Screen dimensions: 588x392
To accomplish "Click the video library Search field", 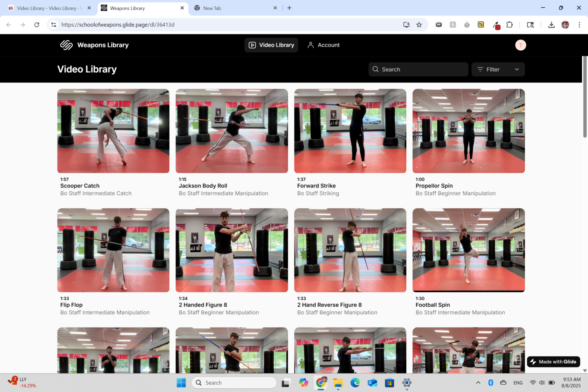I will [x=418, y=69].
